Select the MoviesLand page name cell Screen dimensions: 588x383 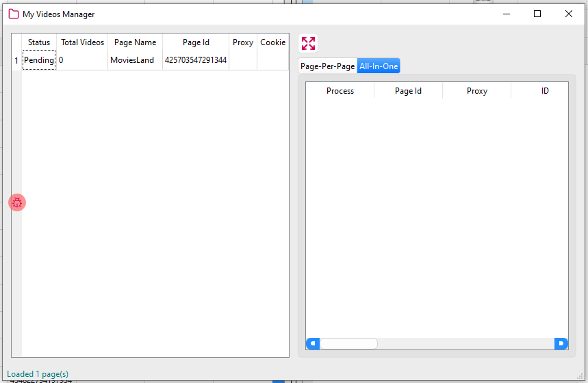tap(132, 60)
